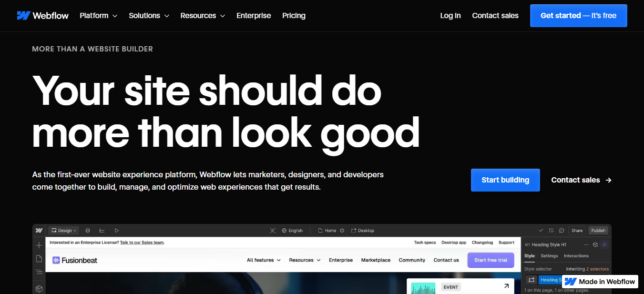This screenshot has height=294, width=644.
Task: Click the Made in Webflow badge
Action: 600,282
